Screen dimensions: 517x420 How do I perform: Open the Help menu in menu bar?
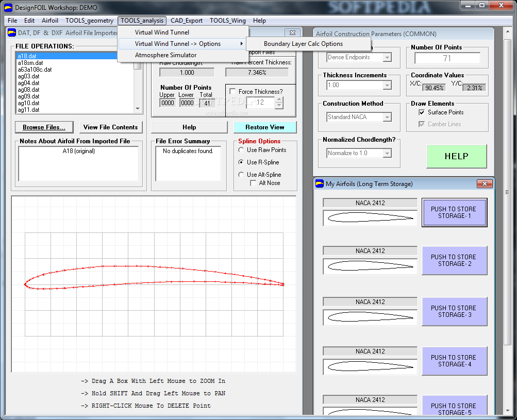[x=259, y=21]
